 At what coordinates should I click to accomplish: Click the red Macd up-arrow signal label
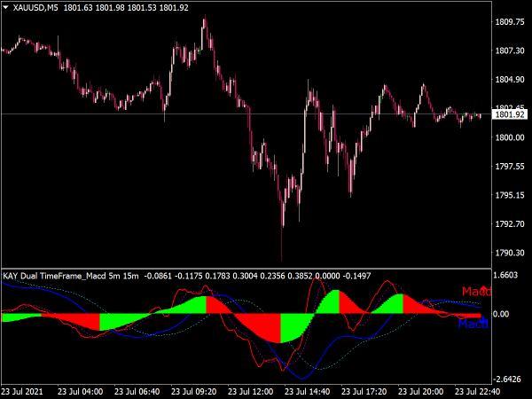(x=477, y=291)
